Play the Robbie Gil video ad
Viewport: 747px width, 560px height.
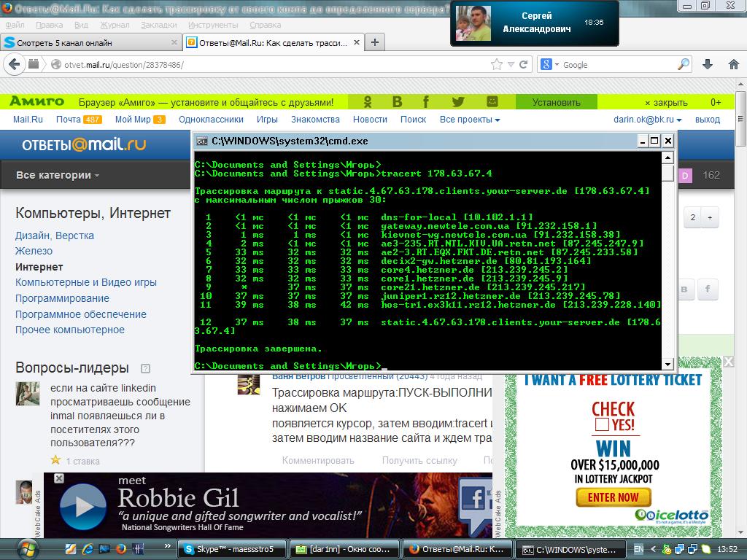pos(83,507)
